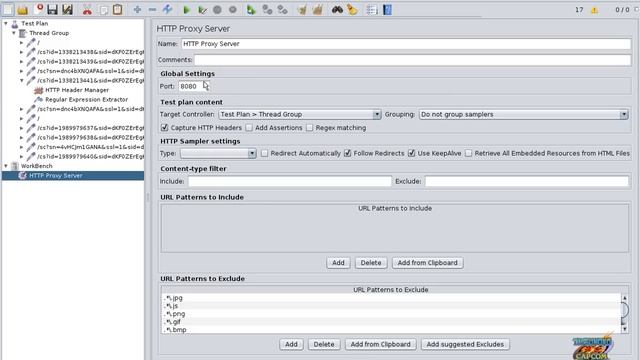
Task: Collapse the Thread Group node
Action: [14, 33]
